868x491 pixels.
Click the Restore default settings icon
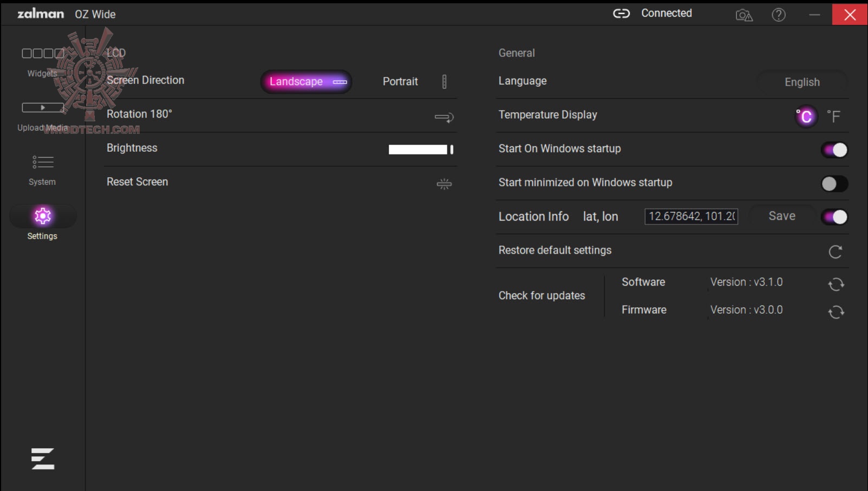[x=835, y=251]
